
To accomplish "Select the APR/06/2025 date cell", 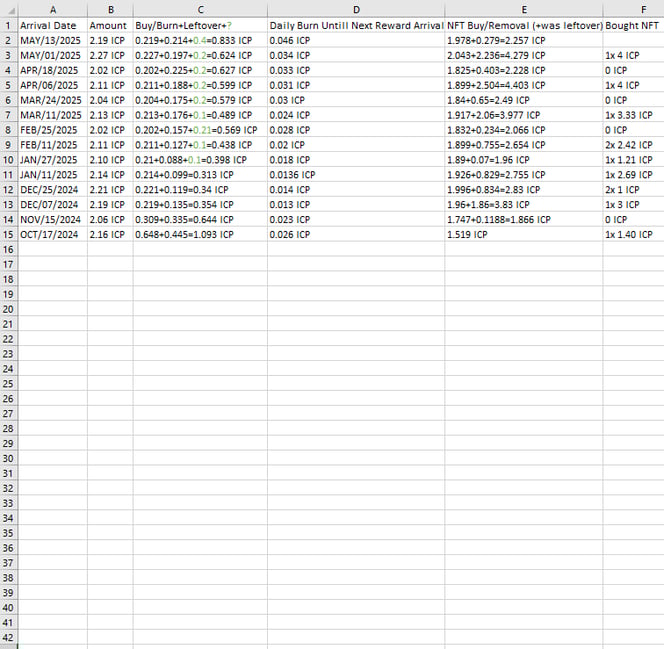I will 53,85.
